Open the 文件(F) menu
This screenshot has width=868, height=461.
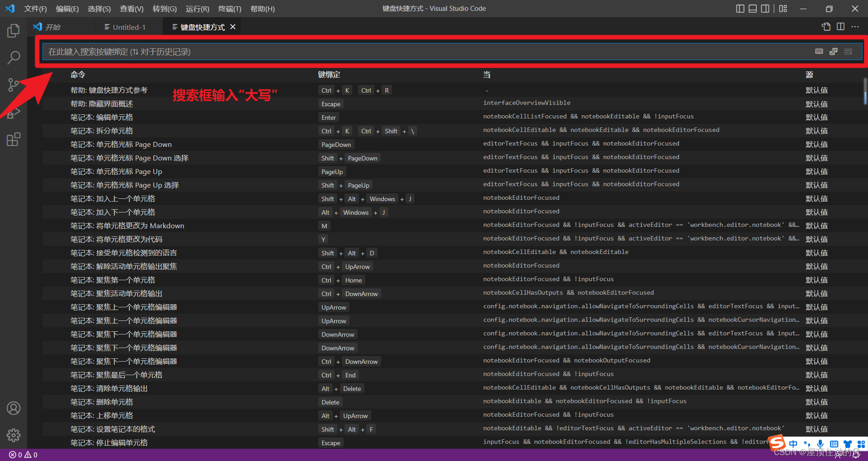35,9
